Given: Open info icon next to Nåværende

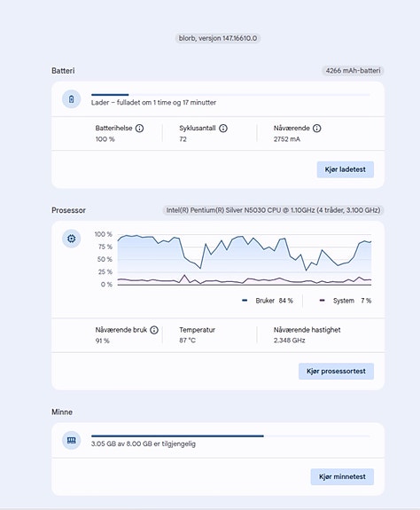Looking at the screenshot, I should tap(316, 128).
